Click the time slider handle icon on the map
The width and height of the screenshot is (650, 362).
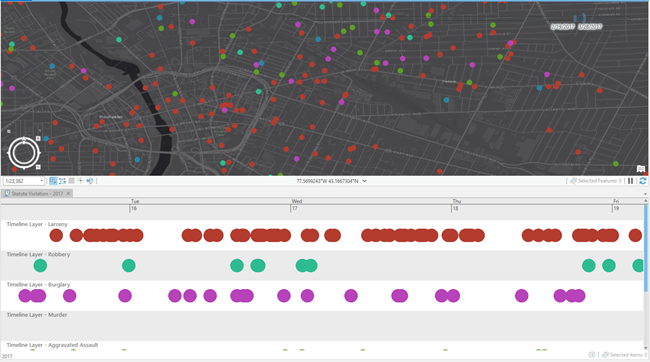pyautogui.click(x=580, y=18)
